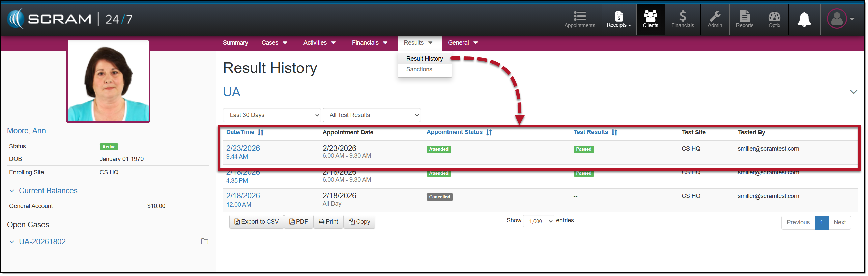
Task: Sort by Test Results column
Action: pos(614,133)
